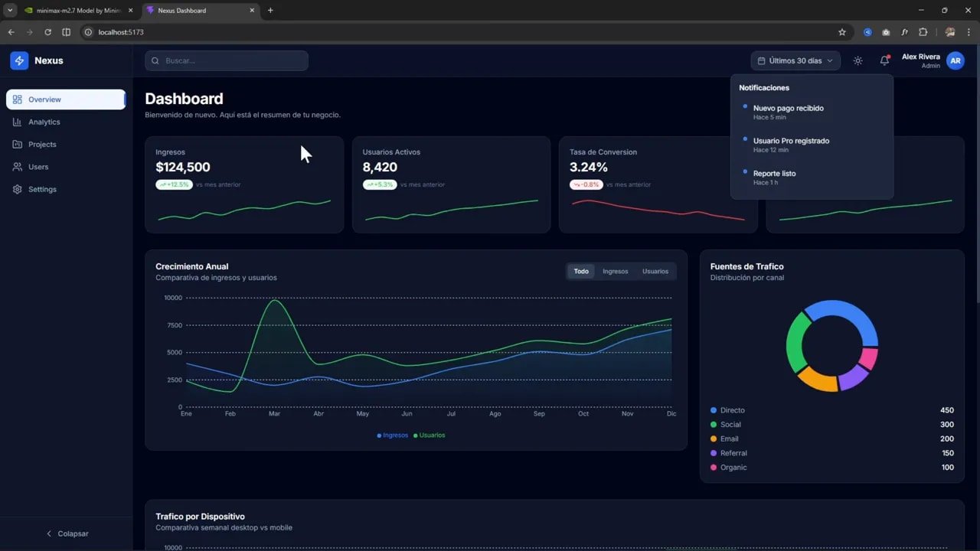Viewport: 980px width, 551px height.
Task: Go to Settings in the sidebar
Action: pos(66,189)
